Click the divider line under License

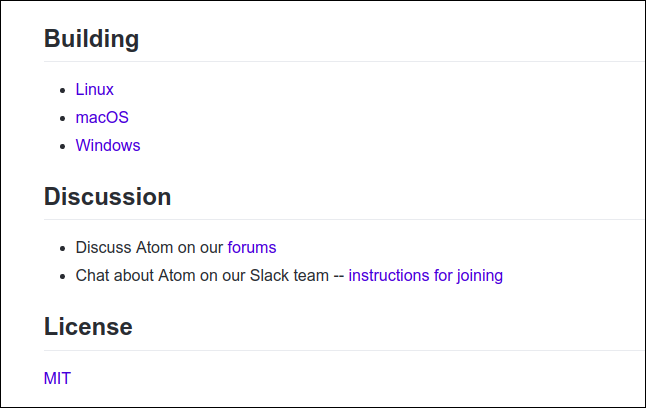coord(344,350)
